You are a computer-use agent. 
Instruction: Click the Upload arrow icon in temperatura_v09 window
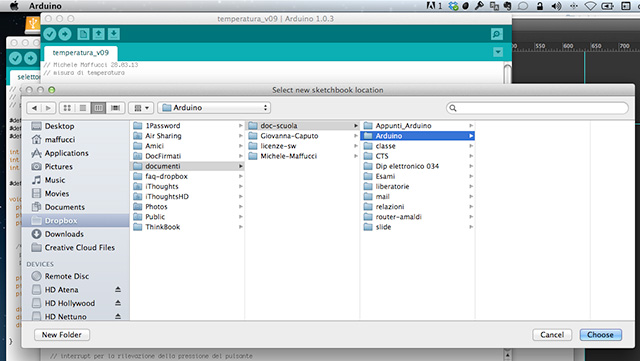(x=65, y=34)
